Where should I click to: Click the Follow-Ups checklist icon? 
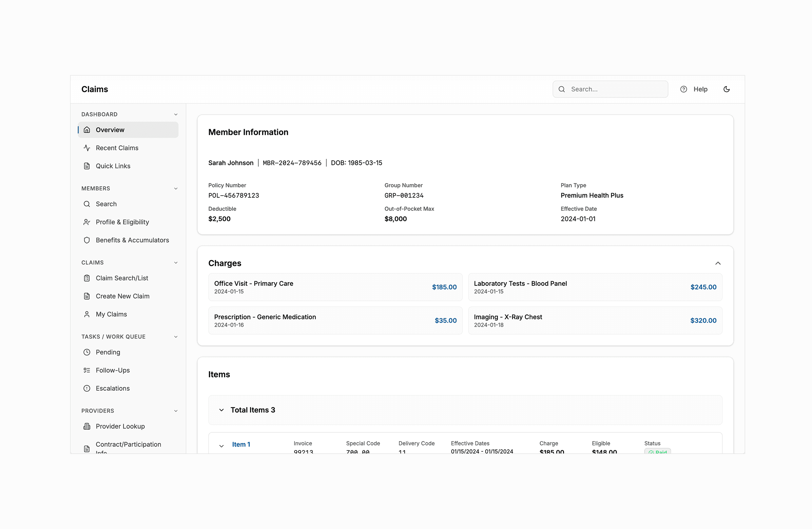click(87, 370)
